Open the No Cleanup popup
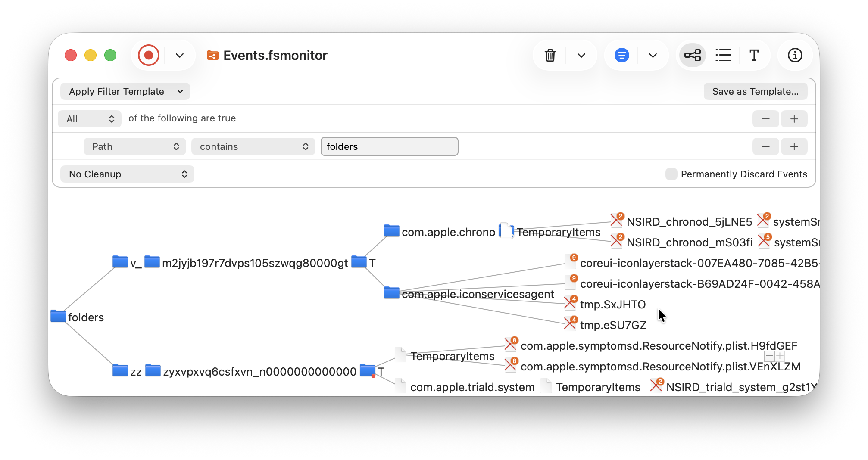Image resolution: width=868 pixels, height=460 pixels. click(127, 174)
